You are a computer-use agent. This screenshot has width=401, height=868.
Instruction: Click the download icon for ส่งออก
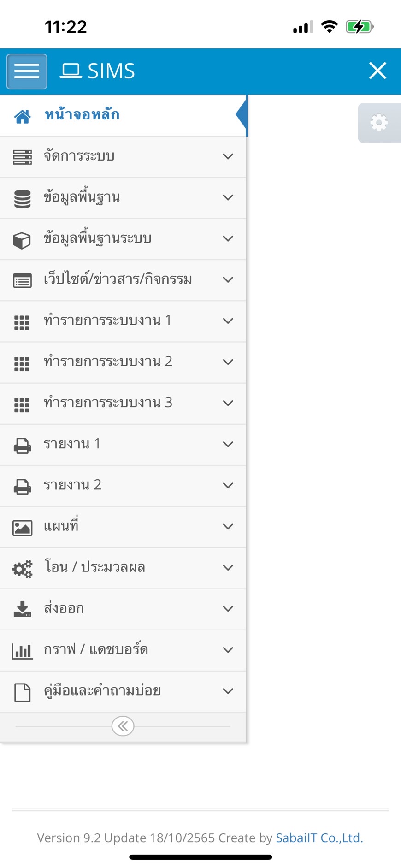22,609
